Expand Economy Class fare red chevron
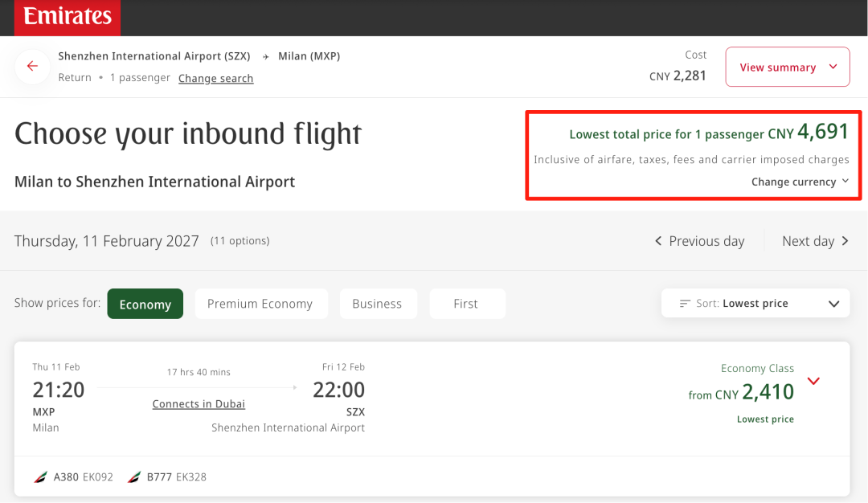 click(x=813, y=381)
